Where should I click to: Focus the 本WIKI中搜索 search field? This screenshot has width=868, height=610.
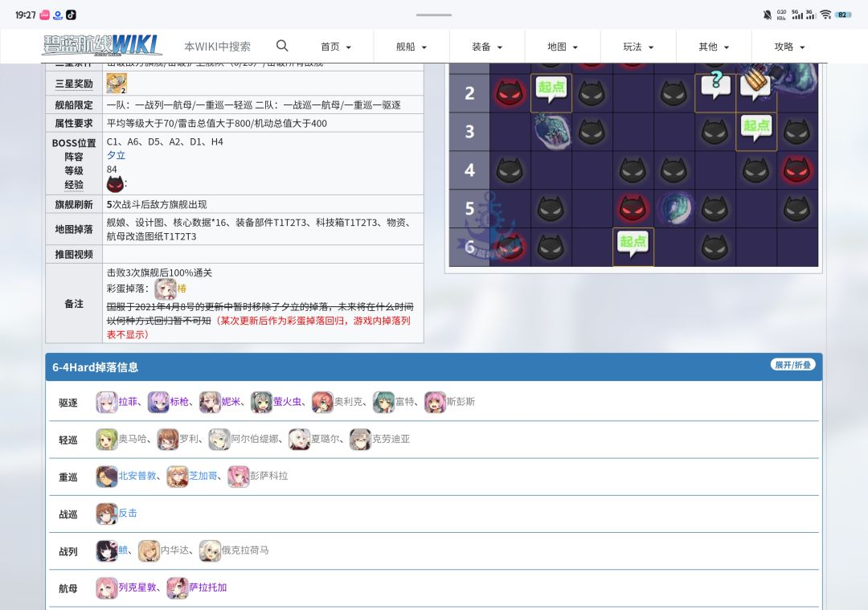218,47
